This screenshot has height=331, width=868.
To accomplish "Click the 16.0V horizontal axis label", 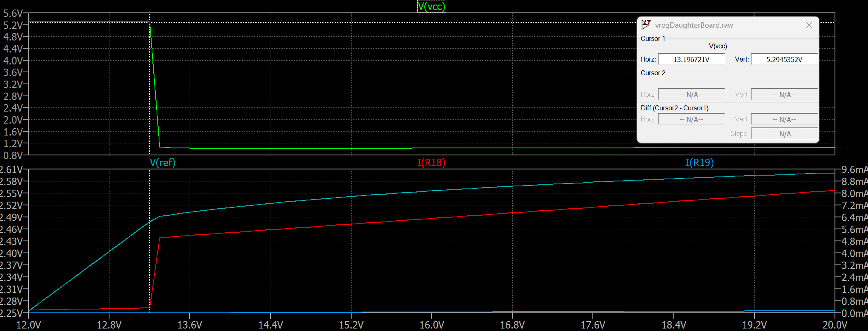I will (x=432, y=325).
